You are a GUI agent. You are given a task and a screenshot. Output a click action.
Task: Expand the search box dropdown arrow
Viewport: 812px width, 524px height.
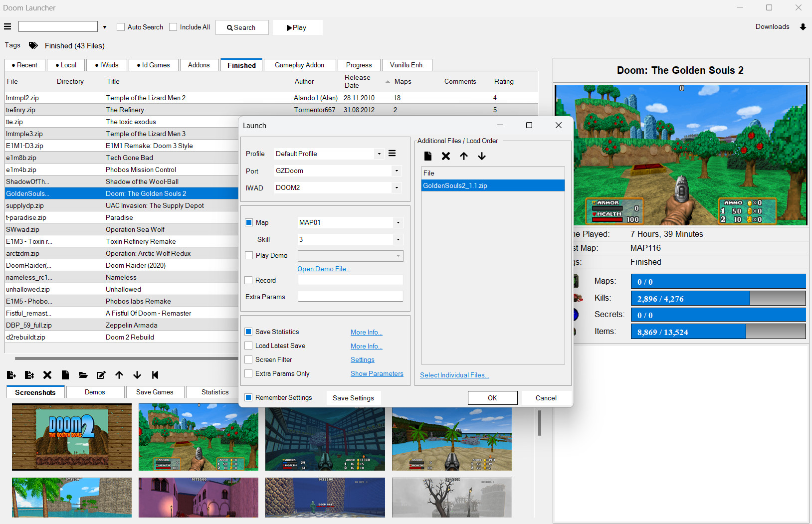(104, 27)
